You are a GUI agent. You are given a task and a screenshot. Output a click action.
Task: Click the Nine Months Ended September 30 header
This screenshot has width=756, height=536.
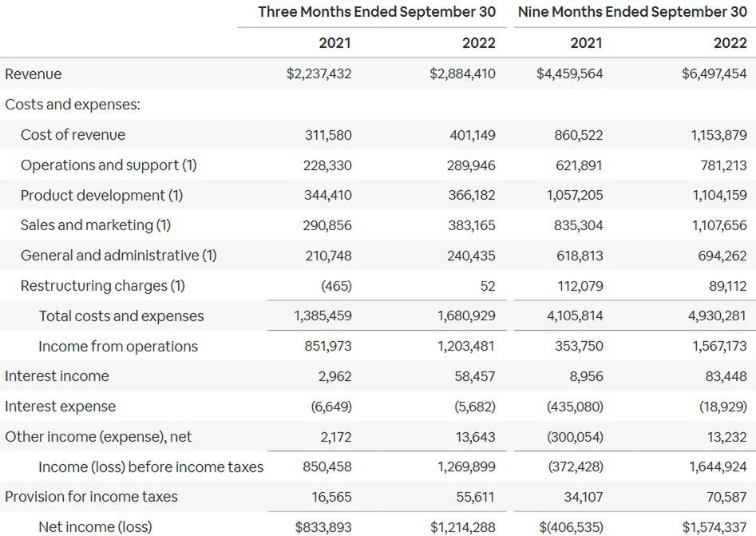pyautogui.click(x=632, y=12)
